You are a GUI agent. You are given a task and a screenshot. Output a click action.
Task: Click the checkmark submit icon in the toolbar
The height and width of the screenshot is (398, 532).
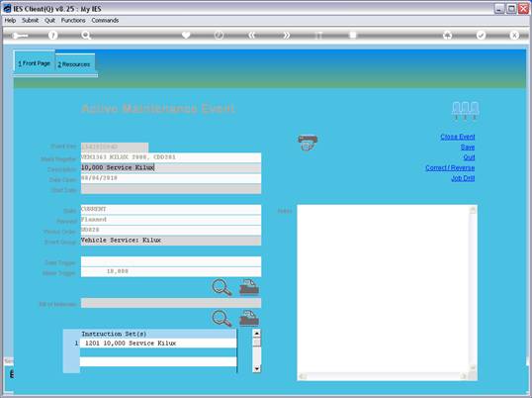[481, 35]
